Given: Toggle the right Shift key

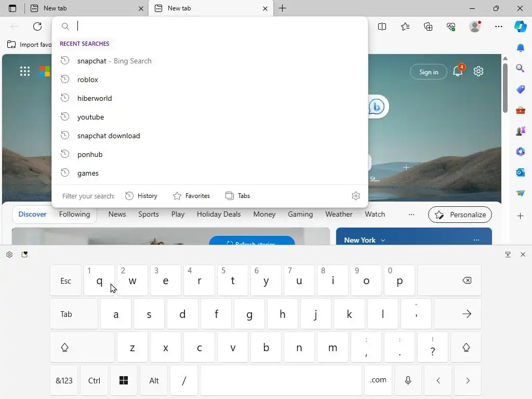Looking at the screenshot, I should point(466,348).
